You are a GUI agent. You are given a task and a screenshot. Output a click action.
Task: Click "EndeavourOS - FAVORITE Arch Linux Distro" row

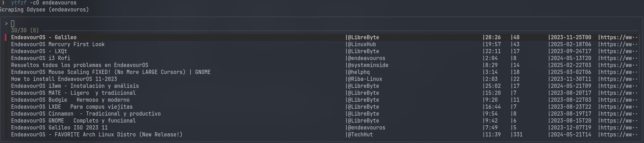(96, 135)
